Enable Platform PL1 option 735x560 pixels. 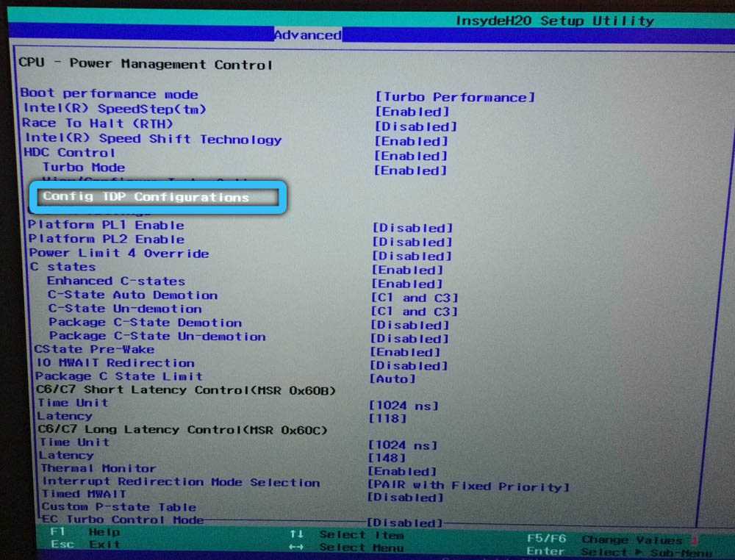[x=412, y=228]
